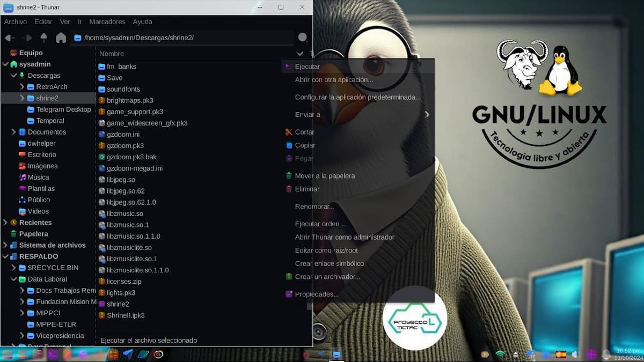
Task: Expand the RetroArch folder node
Action: (x=22, y=87)
